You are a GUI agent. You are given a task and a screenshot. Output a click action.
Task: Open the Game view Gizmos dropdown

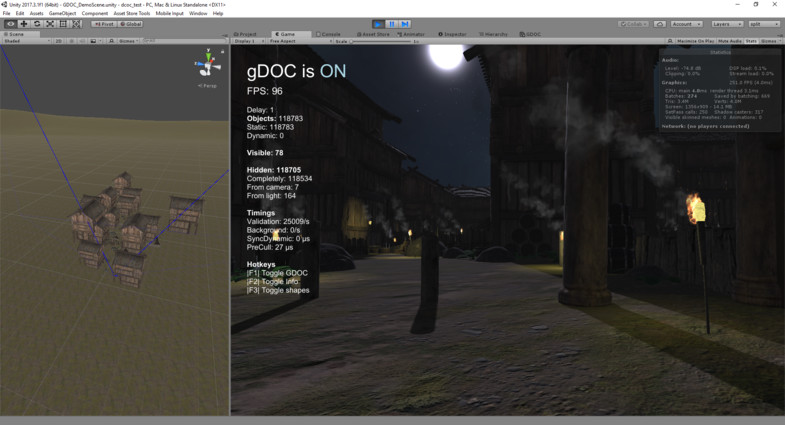pyautogui.click(x=769, y=41)
